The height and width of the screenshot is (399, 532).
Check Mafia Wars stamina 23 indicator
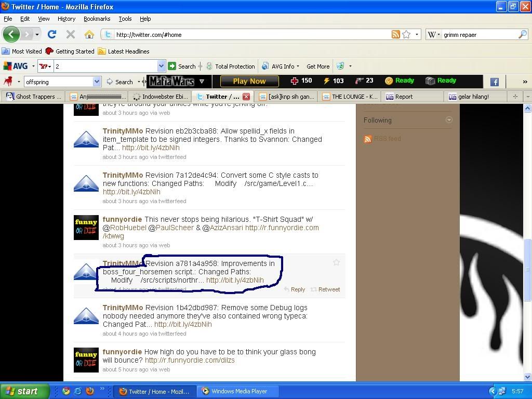[364, 81]
